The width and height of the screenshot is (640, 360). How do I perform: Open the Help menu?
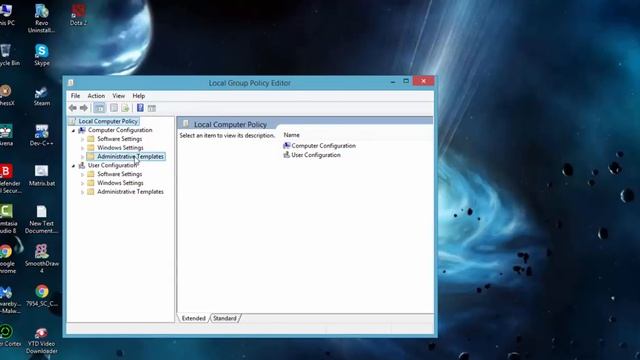[x=139, y=96]
